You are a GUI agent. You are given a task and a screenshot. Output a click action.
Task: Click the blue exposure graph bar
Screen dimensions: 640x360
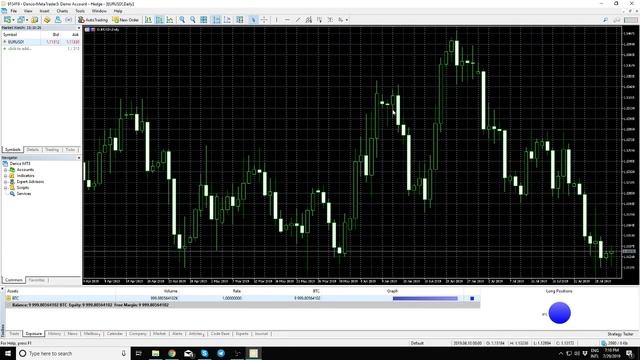(425, 298)
